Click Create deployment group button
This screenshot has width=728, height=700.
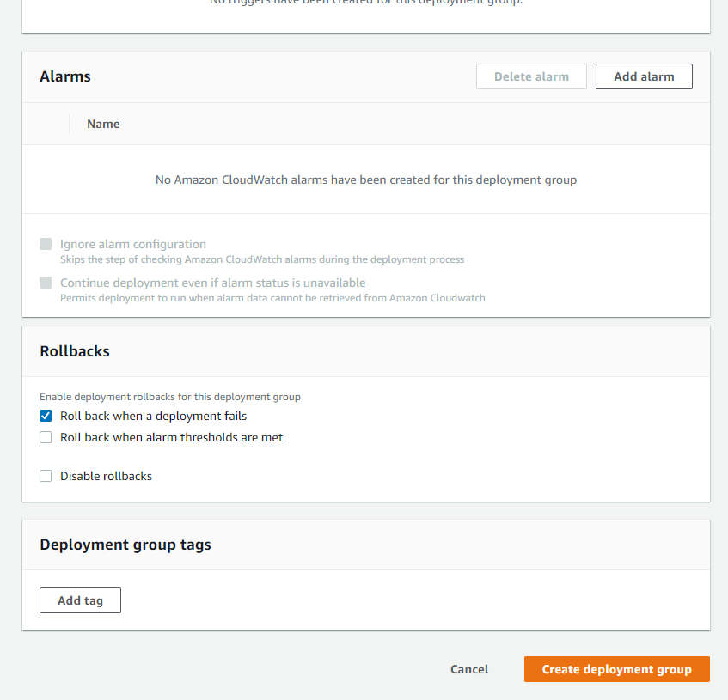pos(616,669)
